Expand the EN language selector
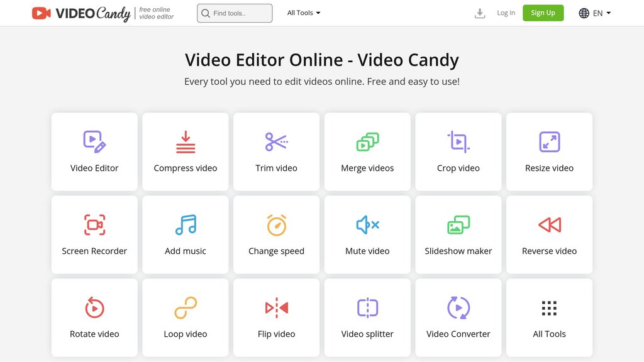 594,13
